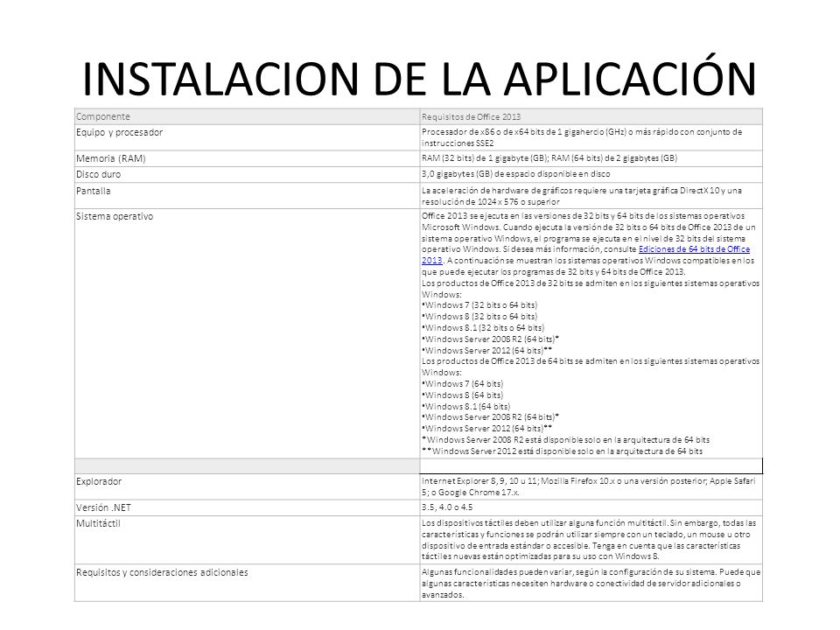
Task: Click the '3.5, 4.0 o 4.5' value
Action: click(447, 507)
